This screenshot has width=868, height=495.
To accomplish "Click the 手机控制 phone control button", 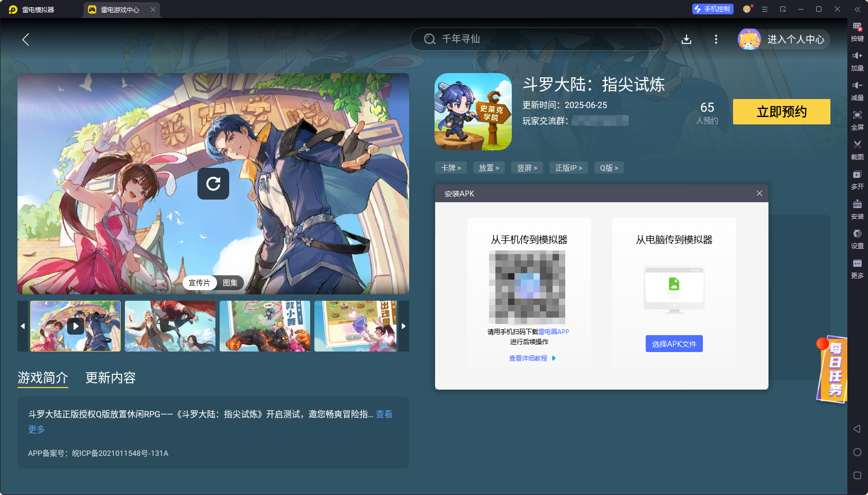I will tap(712, 9).
